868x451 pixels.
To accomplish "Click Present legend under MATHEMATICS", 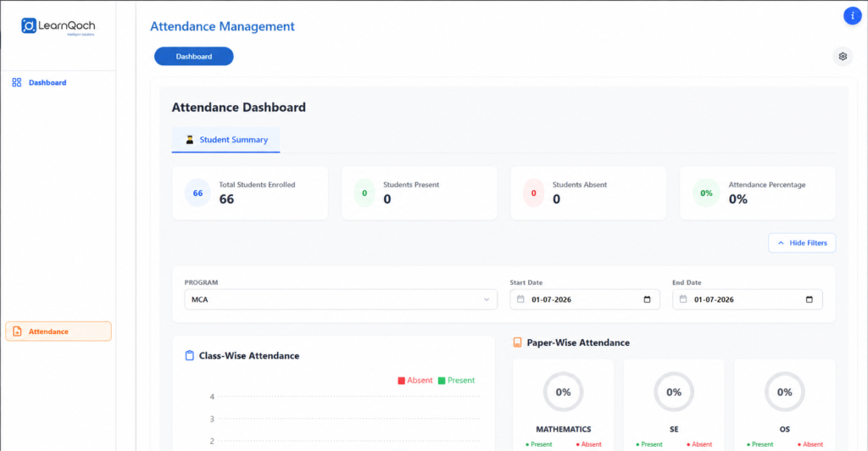I will pos(538,444).
